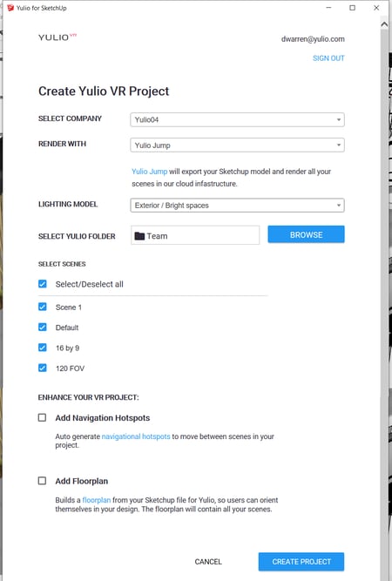Image resolution: width=392 pixels, height=581 pixels.
Task: Click the scrollbar up arrow
Action: (x=384, y=24)
